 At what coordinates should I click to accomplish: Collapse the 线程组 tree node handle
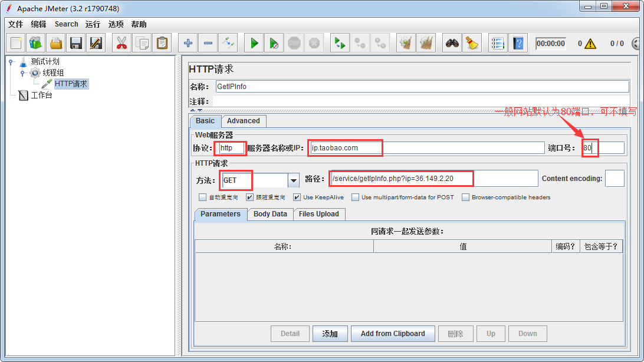tap(22, 73)
